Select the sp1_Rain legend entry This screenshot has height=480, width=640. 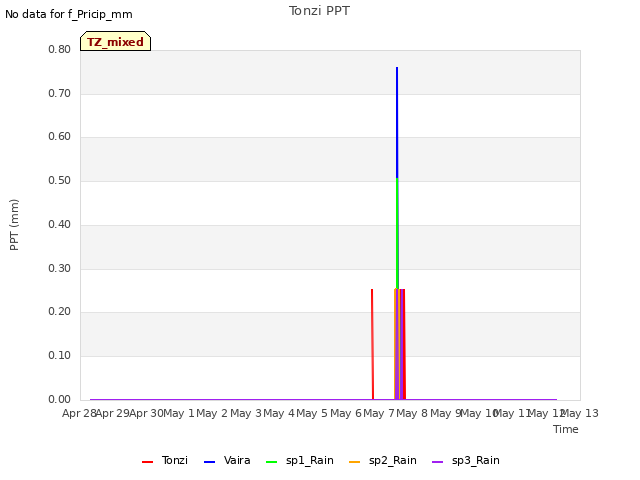(x=300, y=460)
